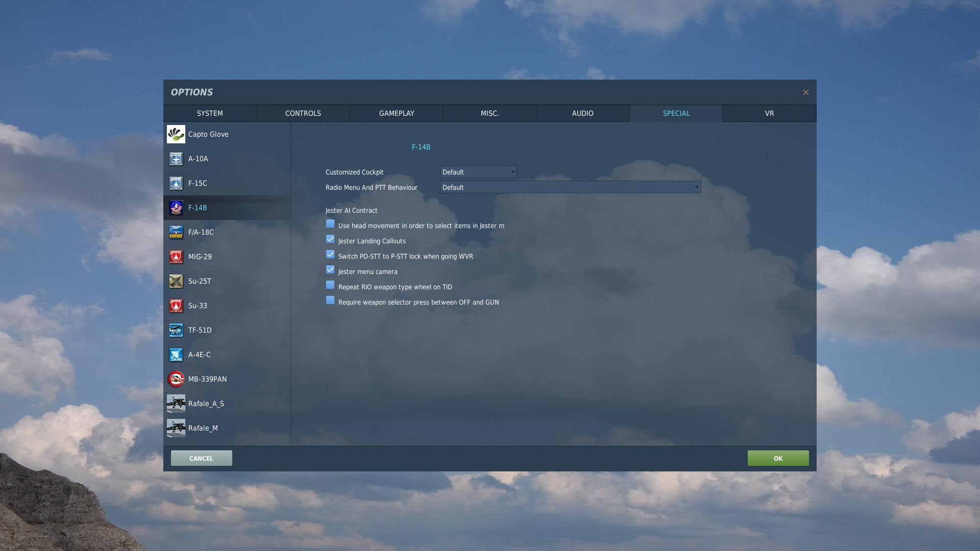Click the TF-51D module icon

click(x=176, y=330)
